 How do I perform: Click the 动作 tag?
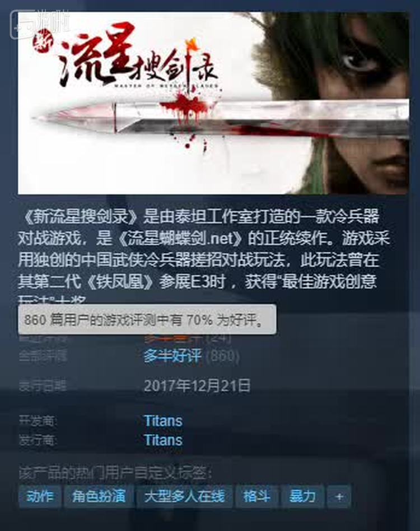click(x=40, y=497)
